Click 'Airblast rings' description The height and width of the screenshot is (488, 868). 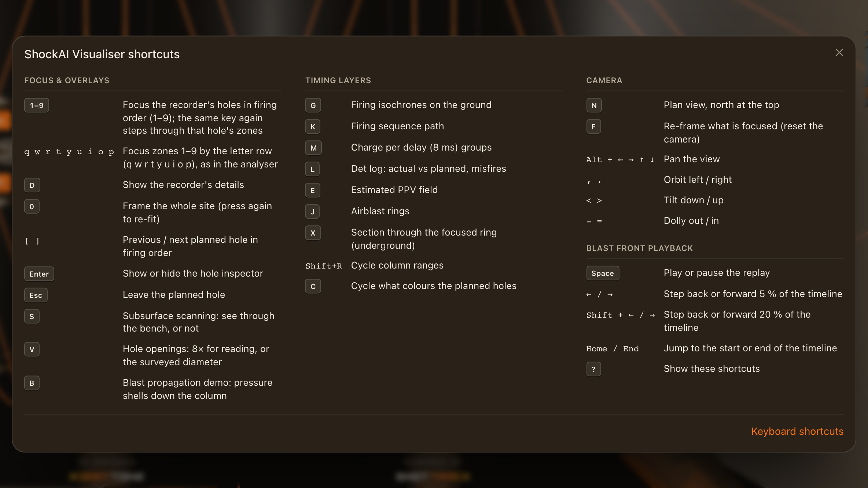pyautogui.click(x=380, y=211)
